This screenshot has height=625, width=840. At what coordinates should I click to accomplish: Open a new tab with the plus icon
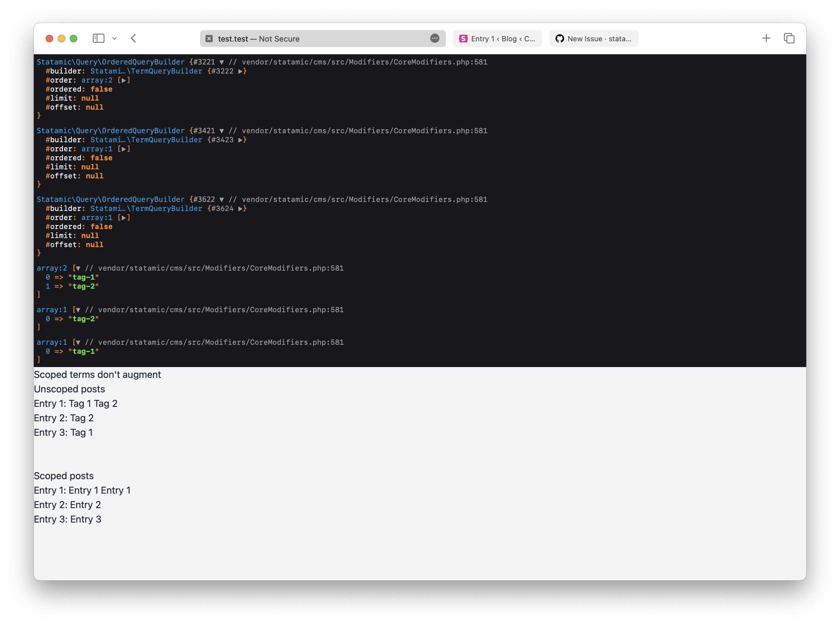[x=766, y=38]
